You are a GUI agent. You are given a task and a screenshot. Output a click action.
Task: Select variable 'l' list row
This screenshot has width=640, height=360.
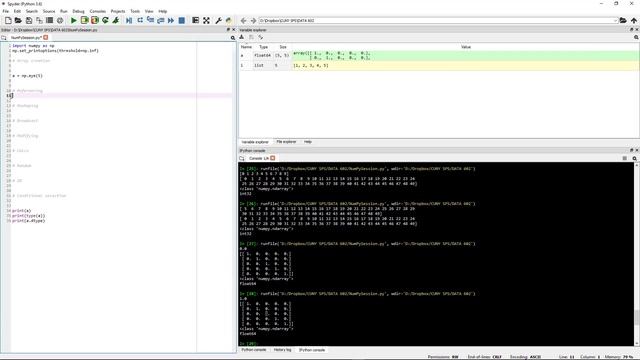point(439,65)
